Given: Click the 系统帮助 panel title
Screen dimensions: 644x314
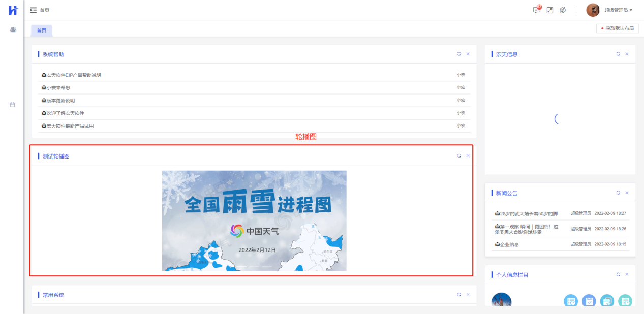Looking at the screenshot, I should click(53, 54).
